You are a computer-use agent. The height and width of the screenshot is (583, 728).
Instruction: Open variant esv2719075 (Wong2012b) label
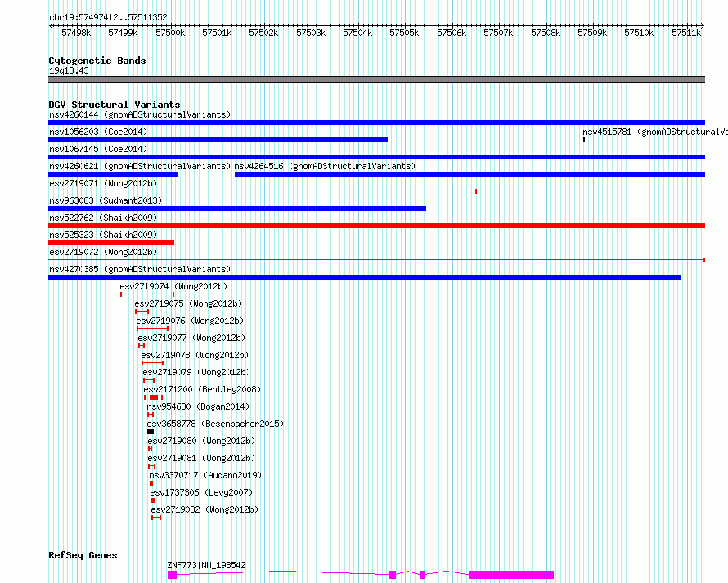(x=188, y=303)
